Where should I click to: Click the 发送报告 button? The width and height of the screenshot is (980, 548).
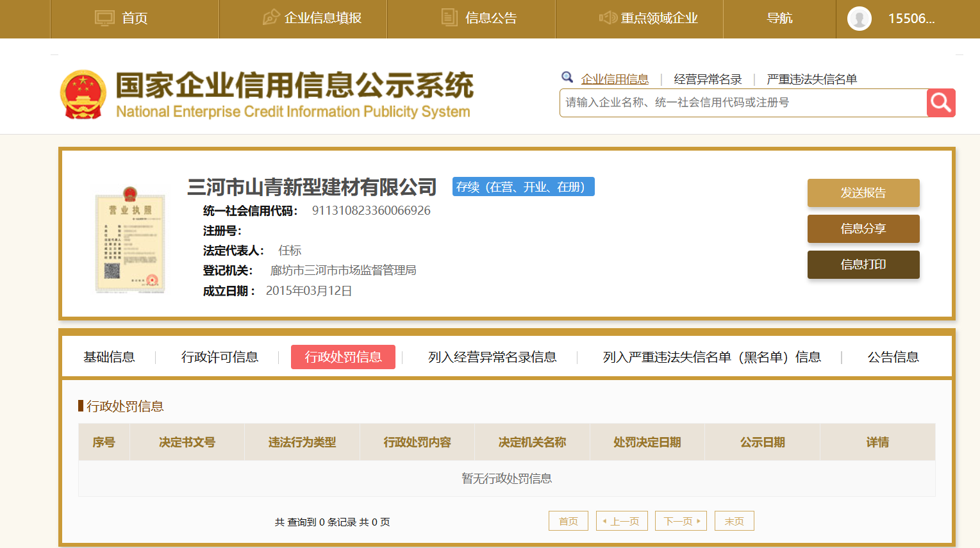click(x=863, y=193)
